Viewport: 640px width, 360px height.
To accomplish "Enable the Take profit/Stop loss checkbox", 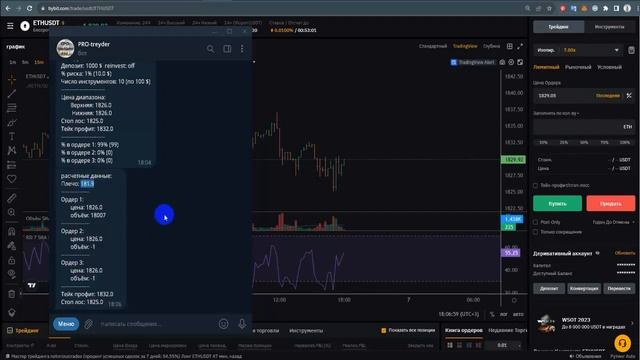I will pos(536,185).
